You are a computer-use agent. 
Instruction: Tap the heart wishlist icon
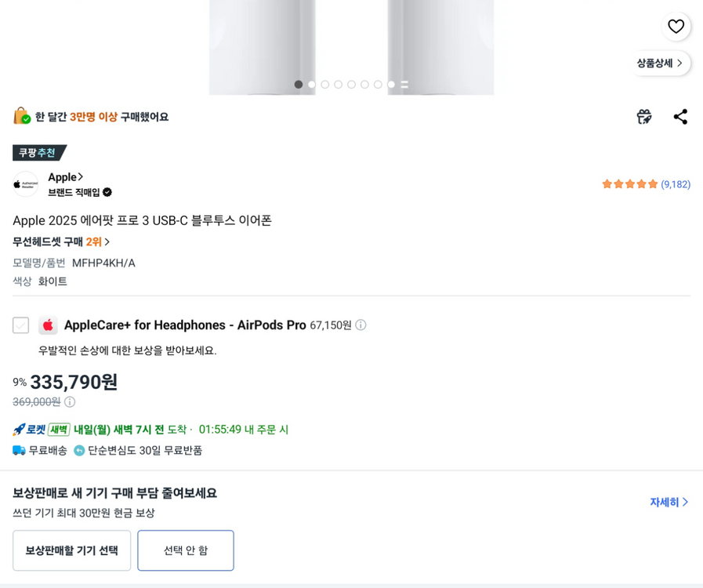(x=676, y=27)
